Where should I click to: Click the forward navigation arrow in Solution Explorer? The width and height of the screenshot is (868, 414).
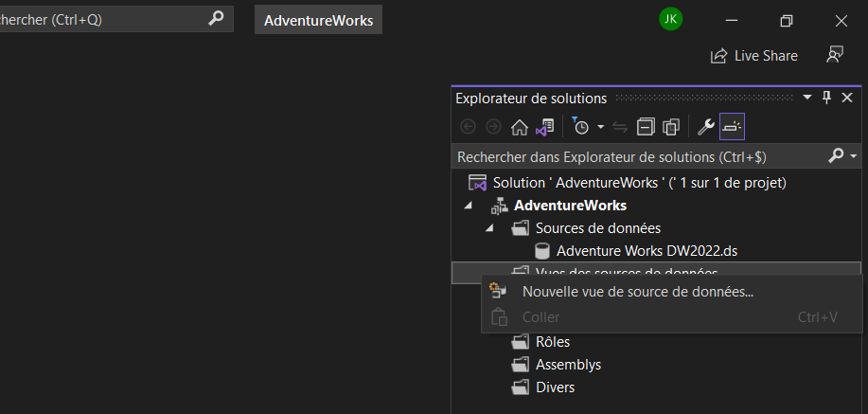point(493,128)
